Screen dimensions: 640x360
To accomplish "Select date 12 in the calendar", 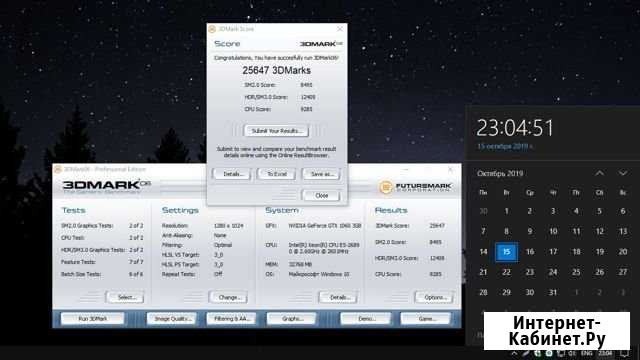I will tap(600, 231).
